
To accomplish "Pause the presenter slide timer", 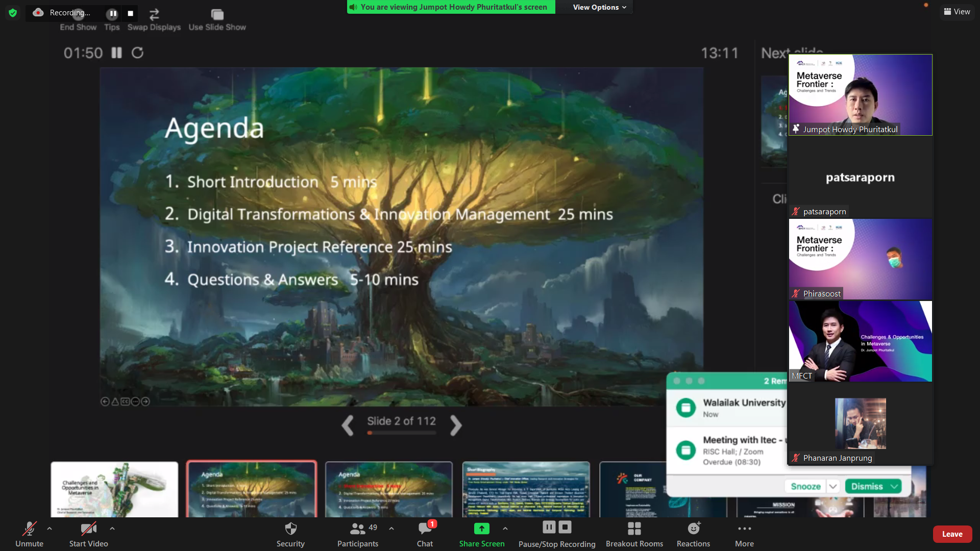I will (x=117, y=53).
